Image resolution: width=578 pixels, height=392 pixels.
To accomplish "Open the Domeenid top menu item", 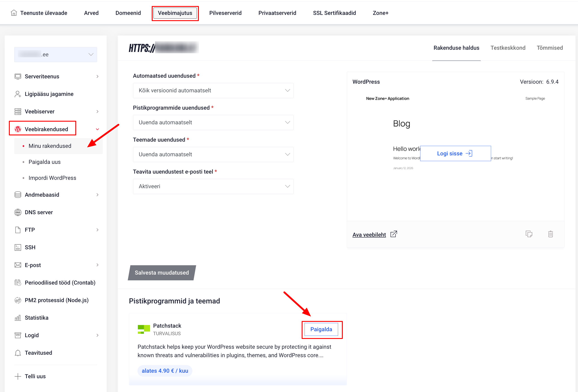I will click(128, 13).
